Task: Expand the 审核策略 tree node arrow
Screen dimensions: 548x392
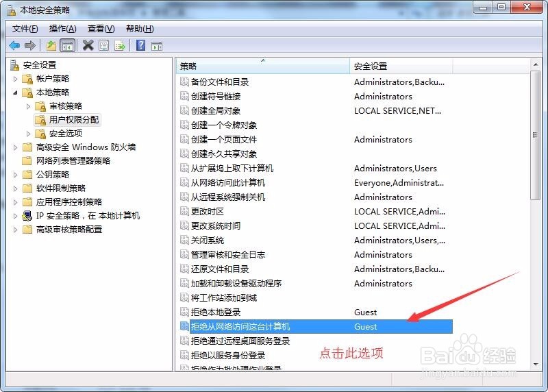Action: 28,106
